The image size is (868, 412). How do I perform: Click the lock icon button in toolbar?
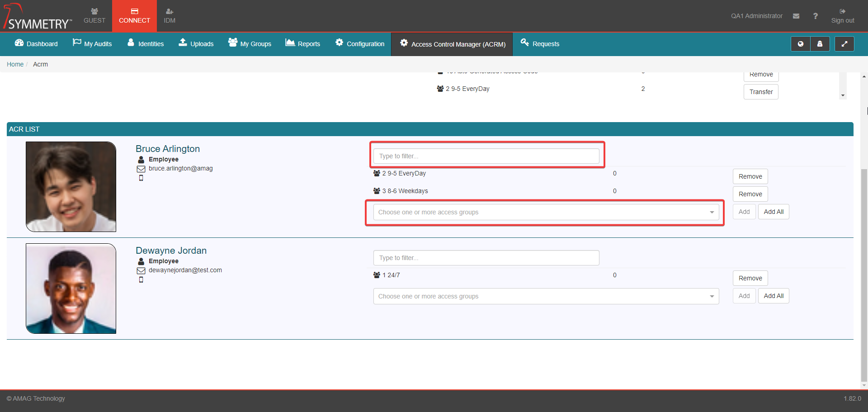coord(820,44)
